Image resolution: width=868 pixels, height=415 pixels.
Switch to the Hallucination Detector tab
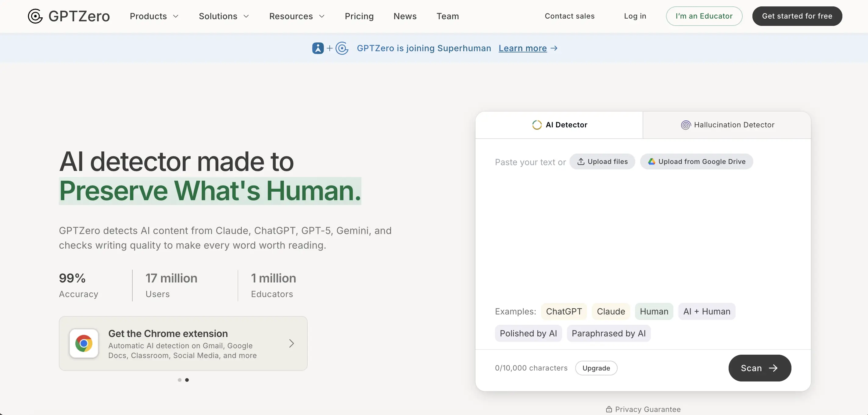click(727, 125)
